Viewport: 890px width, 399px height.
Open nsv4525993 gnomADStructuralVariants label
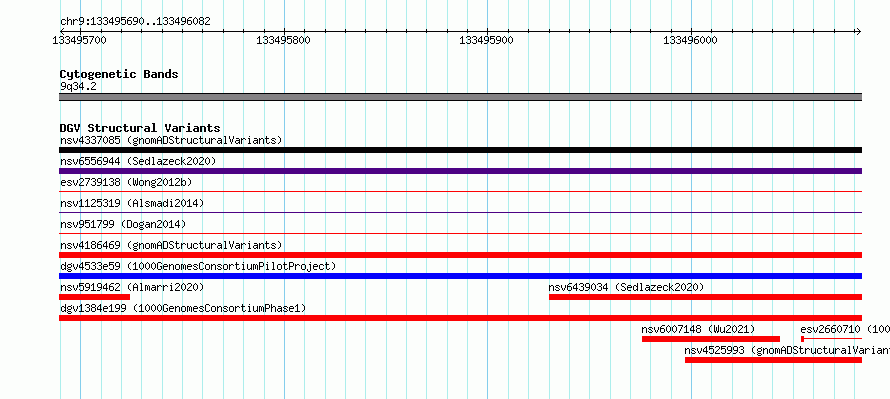coord(787,350)
